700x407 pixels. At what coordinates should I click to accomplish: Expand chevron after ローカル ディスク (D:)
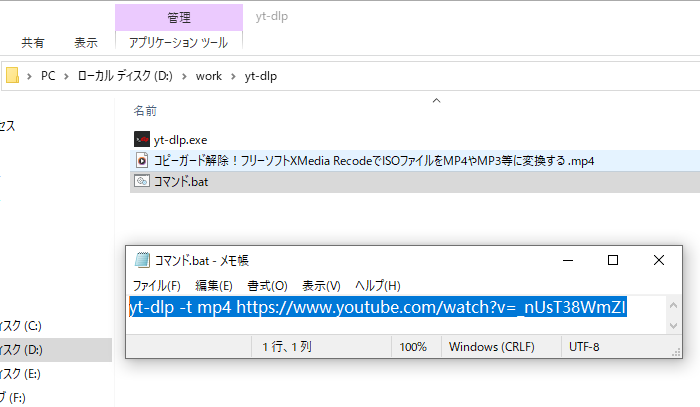tap(184, 76)
